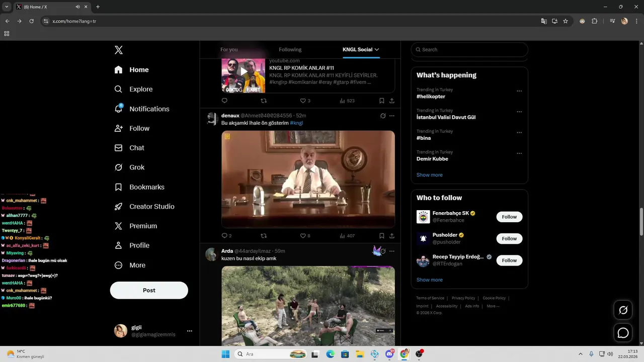View analytics of post with 407 views

(x=347, y=236)
